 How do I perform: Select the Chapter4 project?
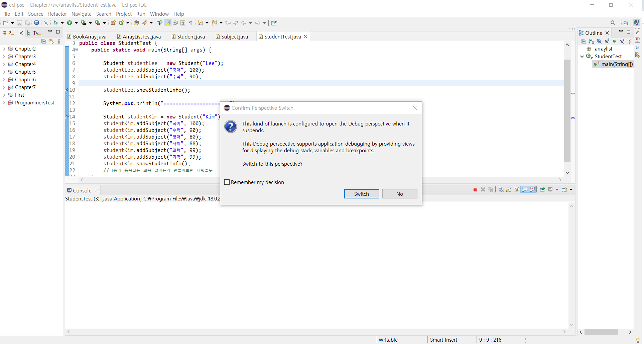[x=25, y=64]
